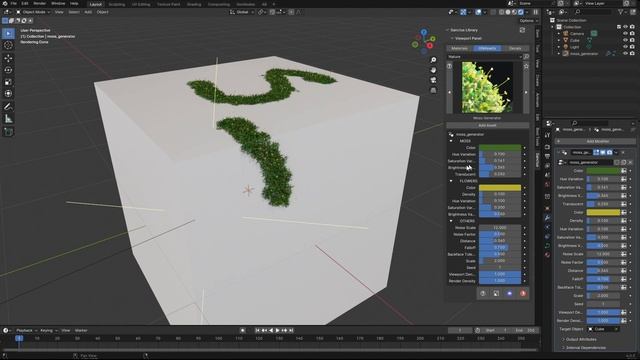Hide moss_generator in viewport via eye icon

point(625,53)
